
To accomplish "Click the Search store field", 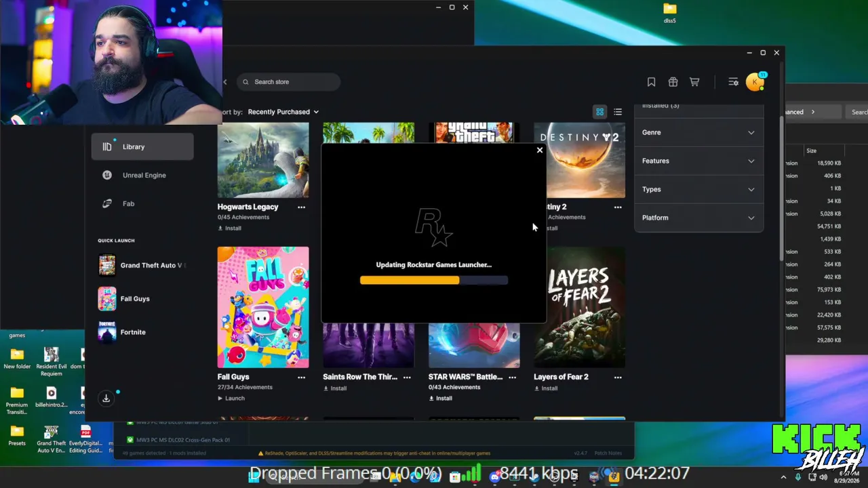I will 289,82.
